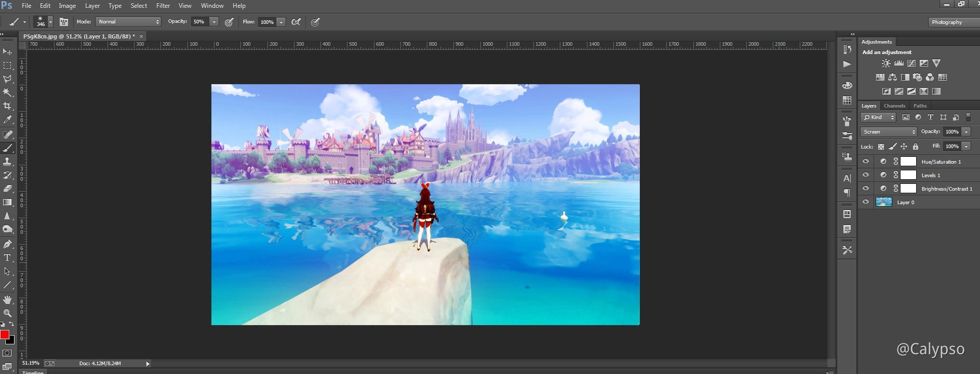
Task: Select the Sharpen tool
Action: pyautogui.click(x=7, y=216)
